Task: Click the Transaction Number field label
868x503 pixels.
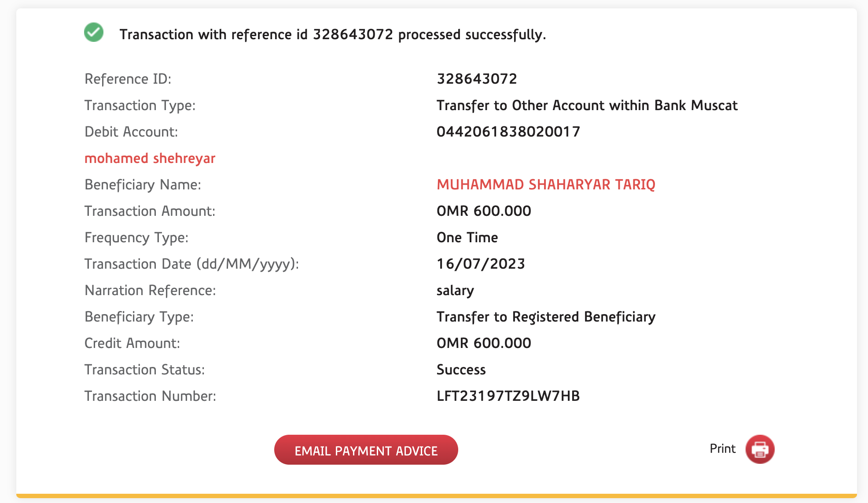Action: [150, 396]
